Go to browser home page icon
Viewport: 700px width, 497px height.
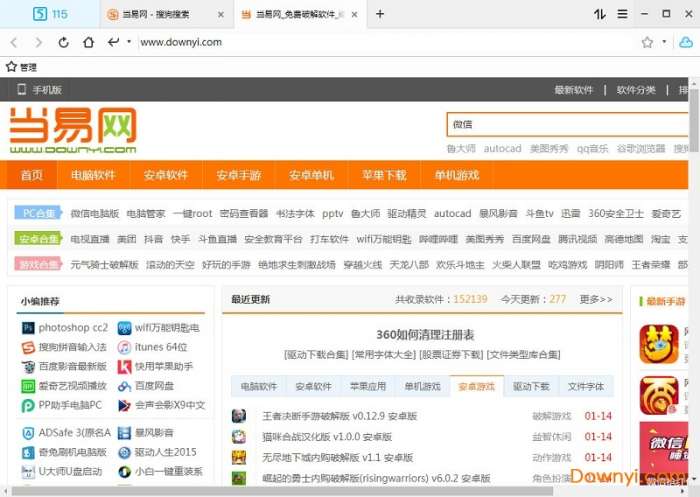point(88,42)
